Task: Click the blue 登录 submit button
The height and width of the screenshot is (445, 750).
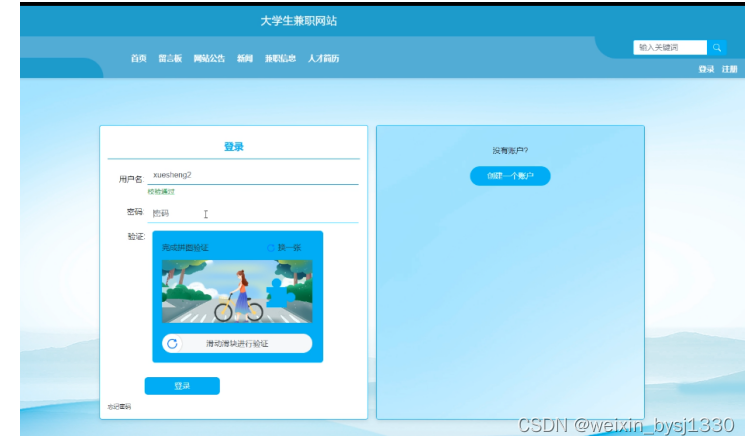Action: [x=182, y=386]
